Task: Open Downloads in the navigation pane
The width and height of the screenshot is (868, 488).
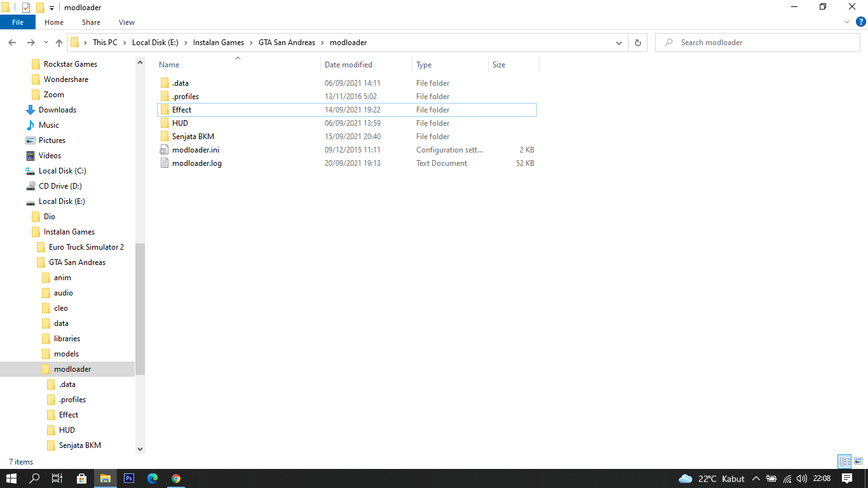Action: (57, 110)
